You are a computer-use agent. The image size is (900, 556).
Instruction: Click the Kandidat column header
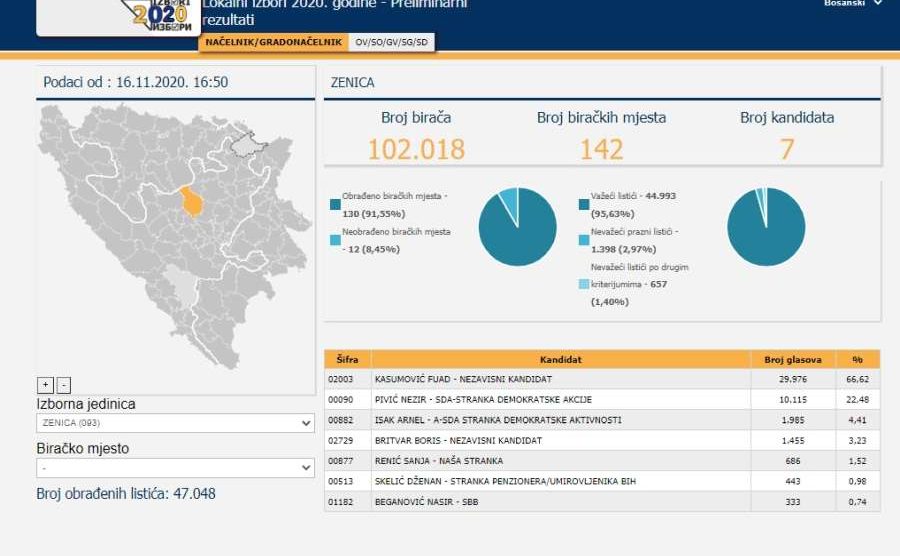[x=560, y=359]
